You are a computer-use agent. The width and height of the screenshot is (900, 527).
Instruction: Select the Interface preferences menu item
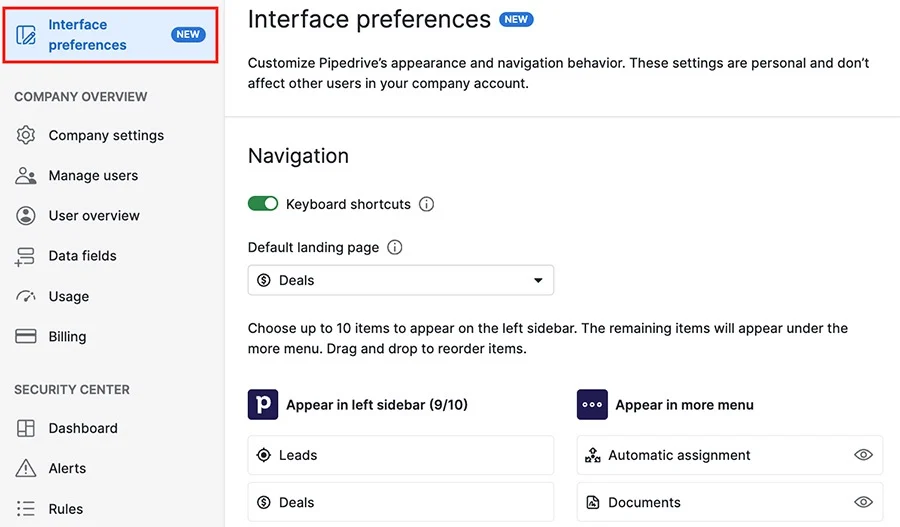tap(110, 34)
